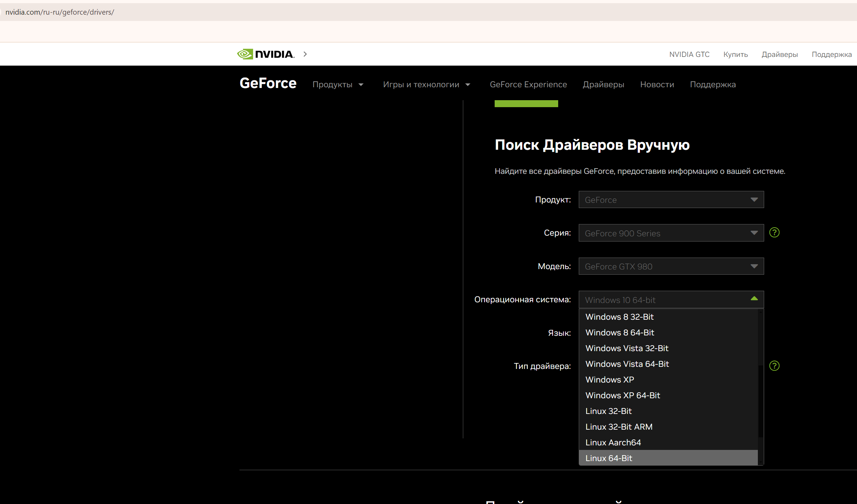Open the GeForce GTX 980 model dropdown
Image resolution: width=857 pixels, height=504 pixels.
(x=671, y=266)
